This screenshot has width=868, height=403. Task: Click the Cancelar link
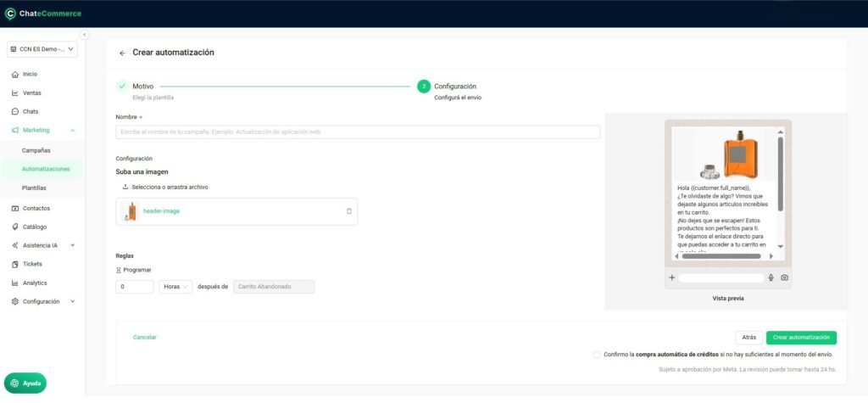click(144, 337)
